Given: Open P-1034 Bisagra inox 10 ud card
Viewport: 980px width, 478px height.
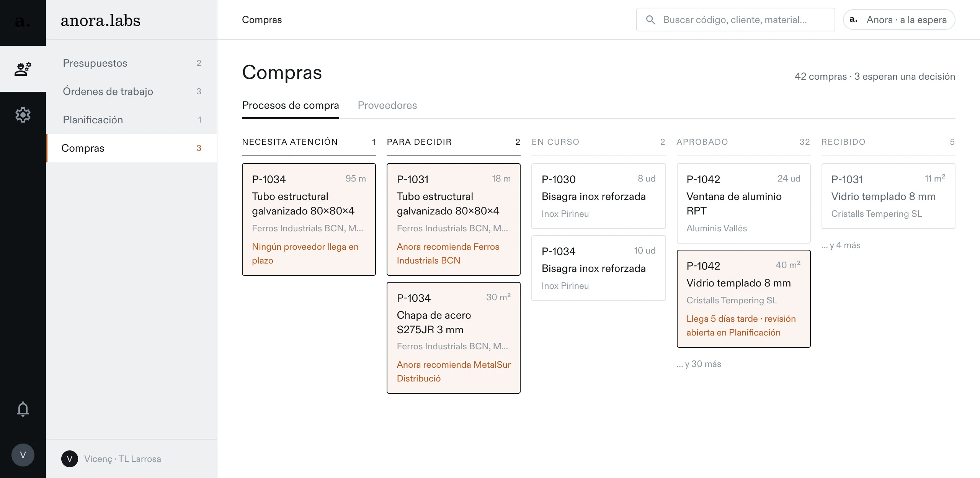Looking at the screenshot, I should point(598,268).
